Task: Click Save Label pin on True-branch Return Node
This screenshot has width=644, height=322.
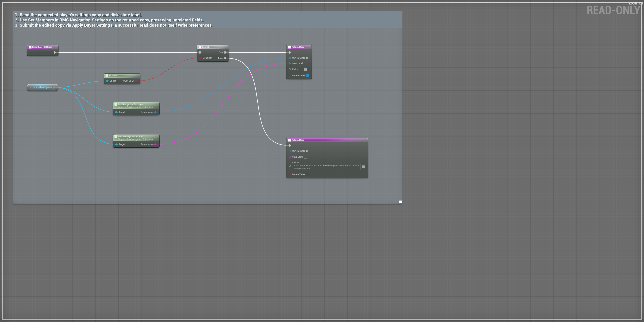Action: coord(290,64)
